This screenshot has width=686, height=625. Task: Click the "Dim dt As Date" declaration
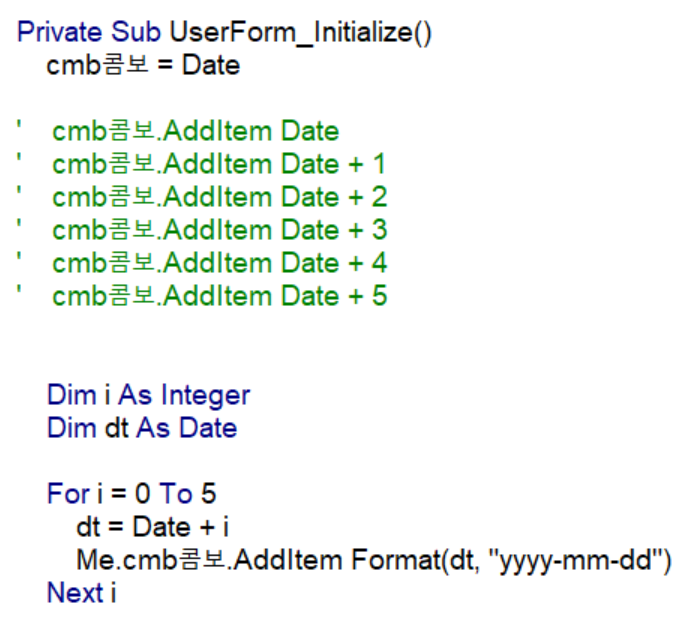tap(142, 428)
